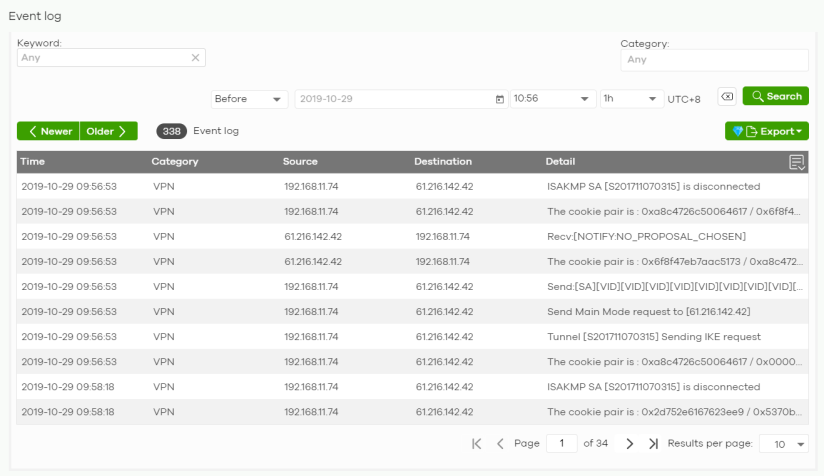
Task: Go to the next page arrow
Action: pyautogui.click(x=630, y=444)
